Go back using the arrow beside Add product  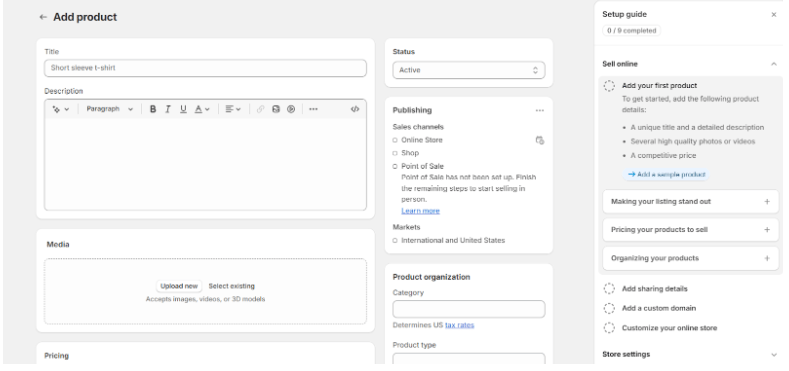pos(43,17)
